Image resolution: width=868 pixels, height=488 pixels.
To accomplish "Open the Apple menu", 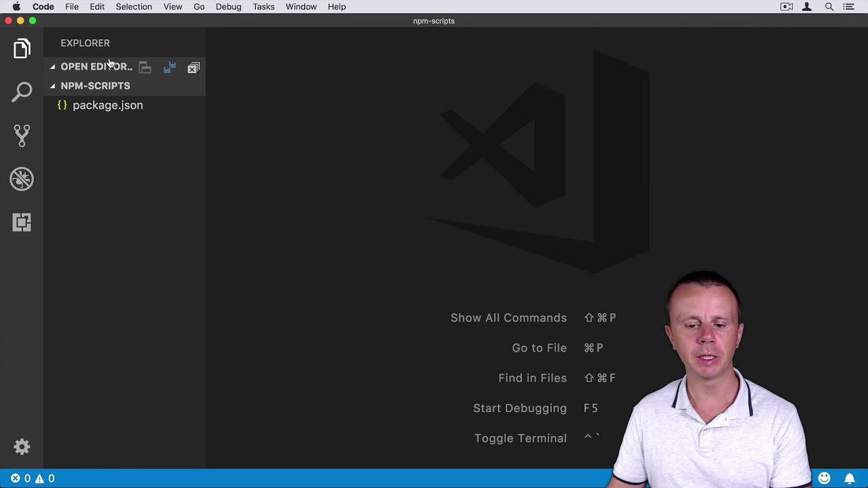I will click(16, 7).
